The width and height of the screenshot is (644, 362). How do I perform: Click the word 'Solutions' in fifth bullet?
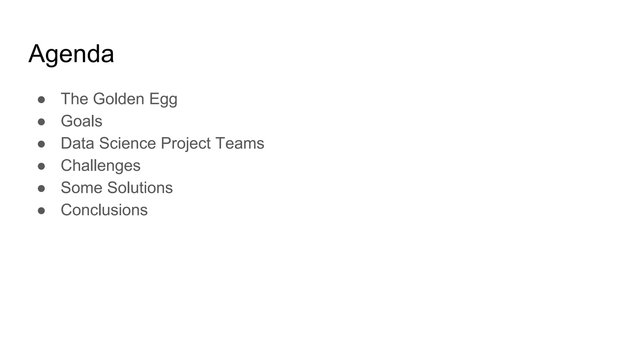[140, 188]
